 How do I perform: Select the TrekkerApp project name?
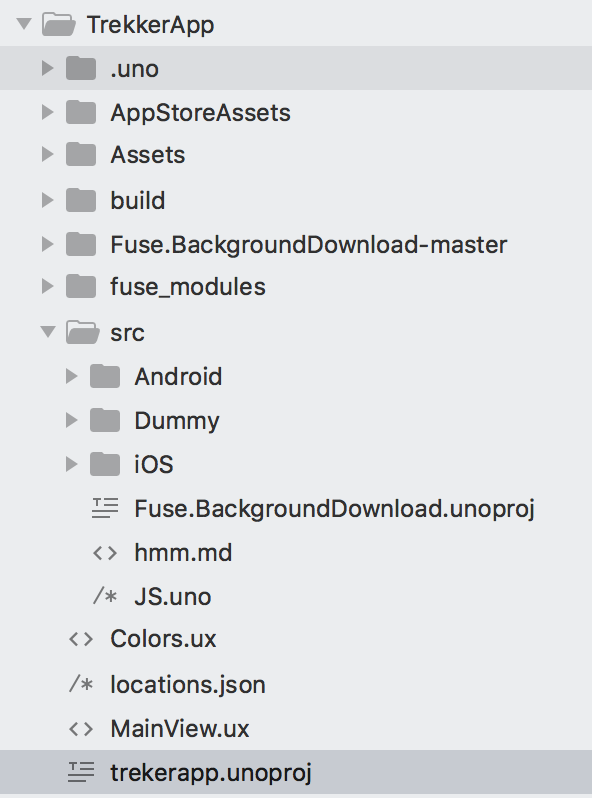151,24
